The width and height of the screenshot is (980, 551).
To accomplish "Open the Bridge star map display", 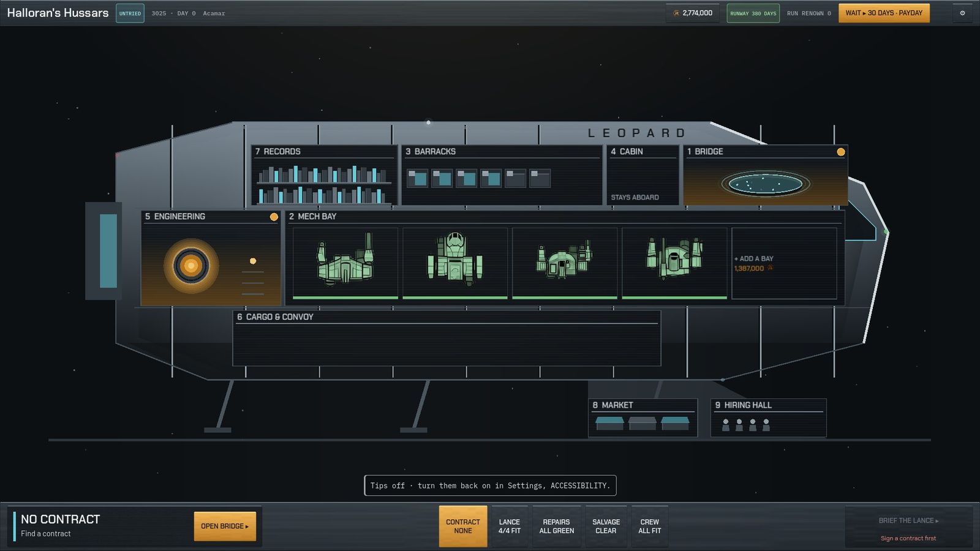I will click(x=766, y=183).
